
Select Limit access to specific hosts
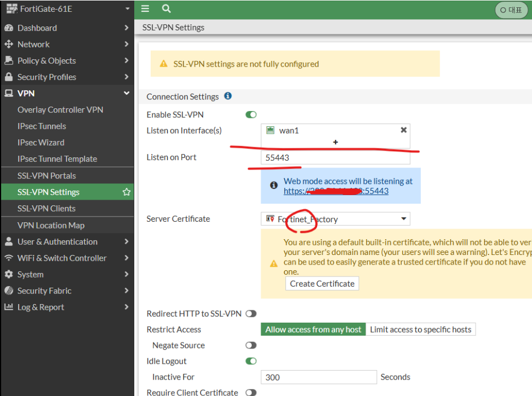[x=421, y=329]
